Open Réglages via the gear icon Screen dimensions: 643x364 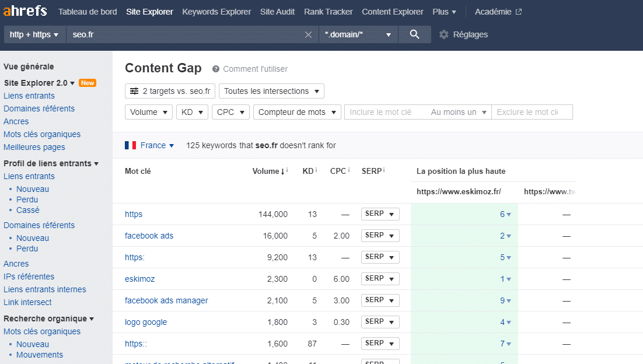tap(444, 34)
